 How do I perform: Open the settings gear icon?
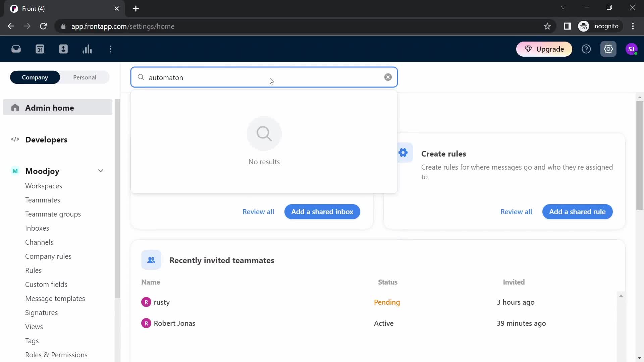click(x=608, y=49)
